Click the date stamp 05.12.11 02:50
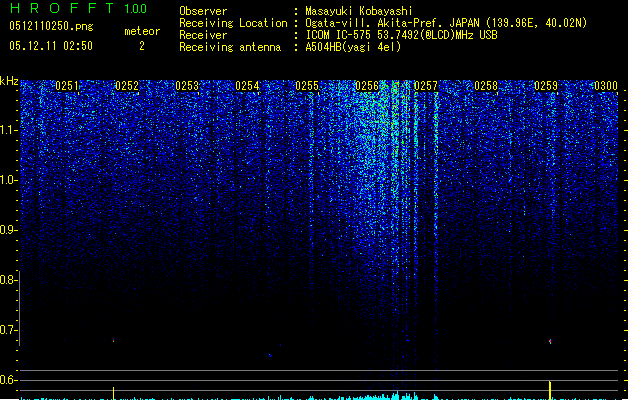This screenshot has height=400, width=629. (51, 46)
